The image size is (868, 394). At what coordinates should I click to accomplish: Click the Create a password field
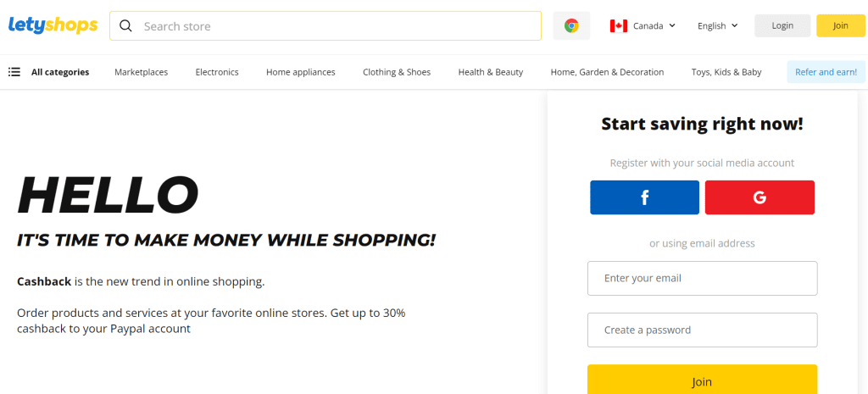pos(702,330)
